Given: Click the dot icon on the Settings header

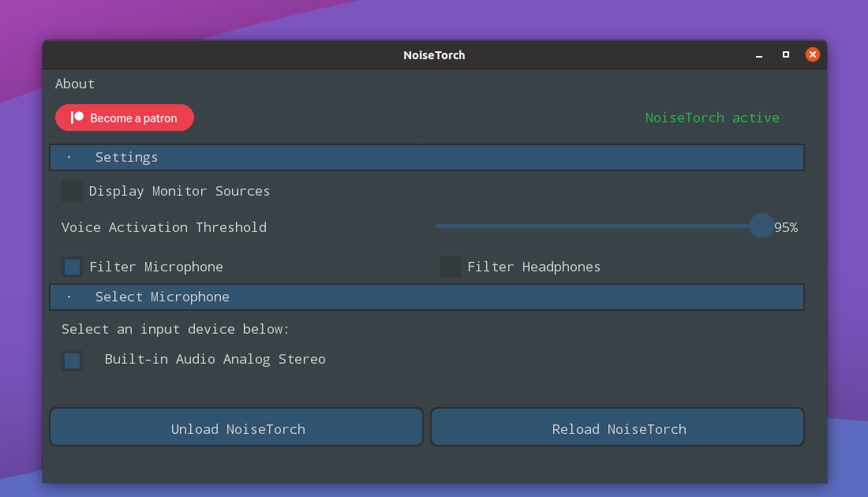Looking at the screenshot, I should 68,157.
